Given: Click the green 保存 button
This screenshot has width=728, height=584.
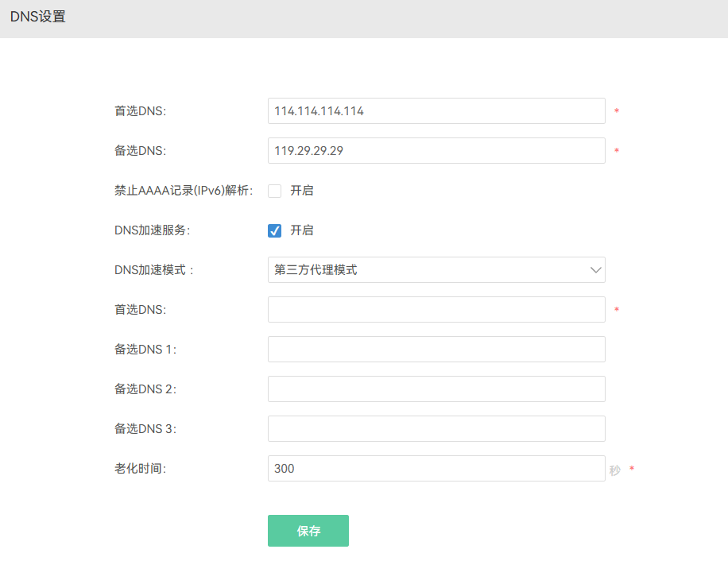Looking at the screenshot, I should [308, 531].
